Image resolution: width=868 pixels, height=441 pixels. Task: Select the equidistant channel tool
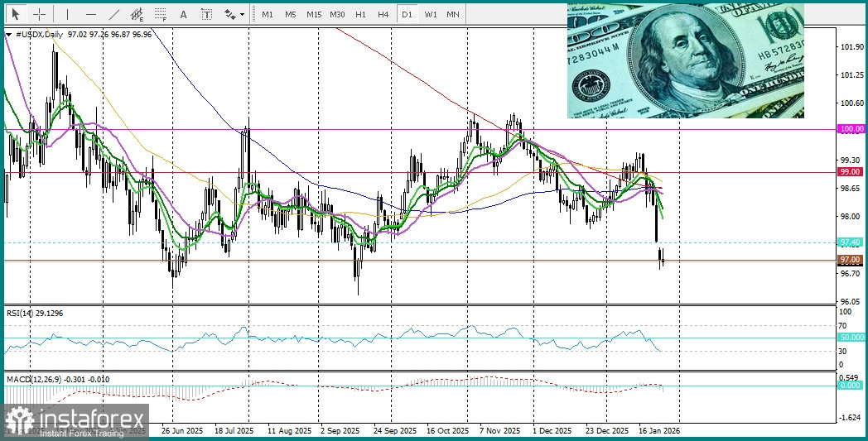(137, 14)
